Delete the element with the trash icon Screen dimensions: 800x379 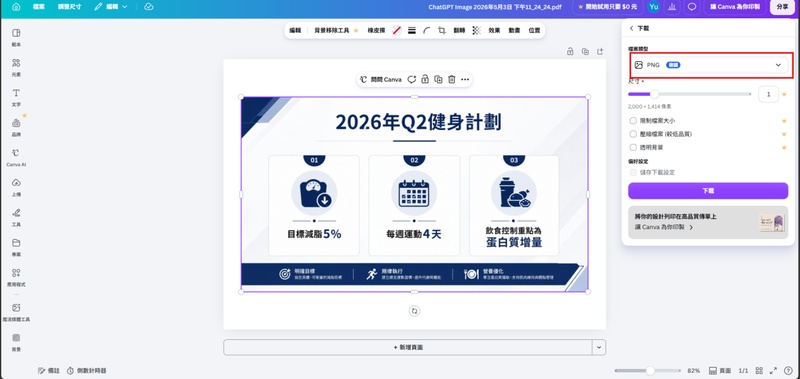coord(452,80)
